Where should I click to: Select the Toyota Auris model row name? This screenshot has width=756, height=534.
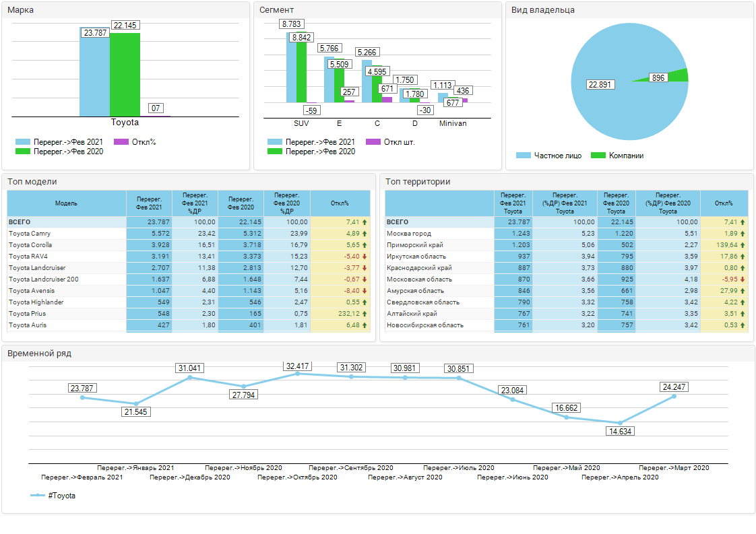[28, 325]
